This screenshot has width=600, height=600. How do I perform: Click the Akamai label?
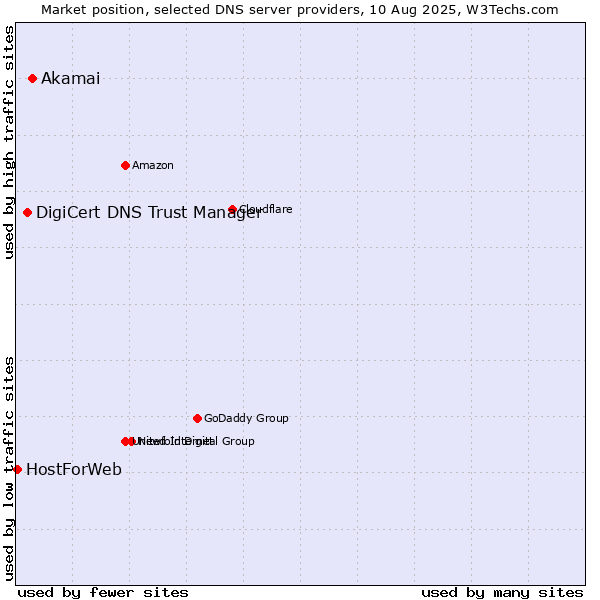pos(70,78)
